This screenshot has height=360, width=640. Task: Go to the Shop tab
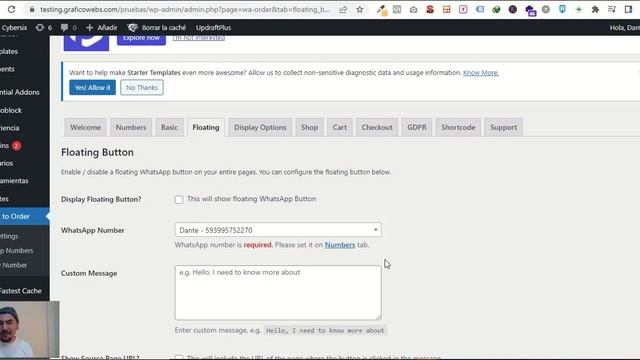coord(309,127)
